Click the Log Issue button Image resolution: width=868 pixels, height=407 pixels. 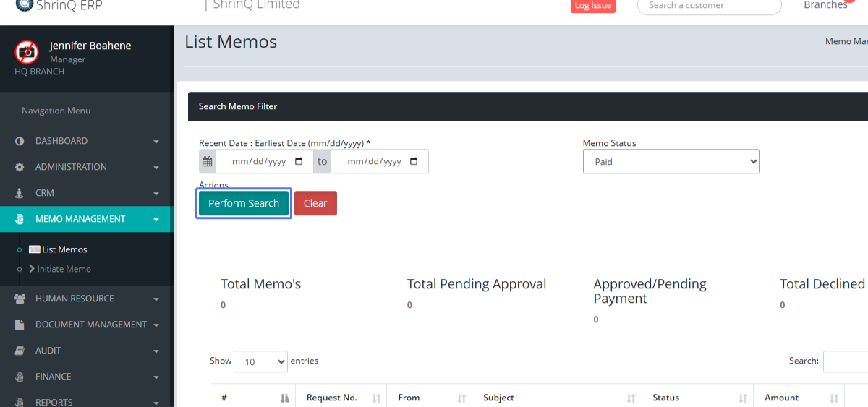pos(592,6)
